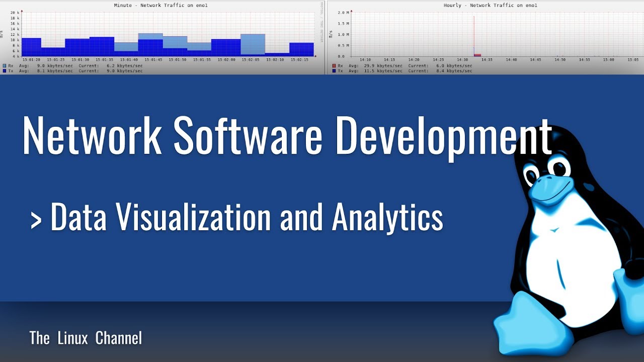Viewport: 644px width, 362px height.
Task: Click the 15:05 time label on Hourly graph
Action: (632, 59)
